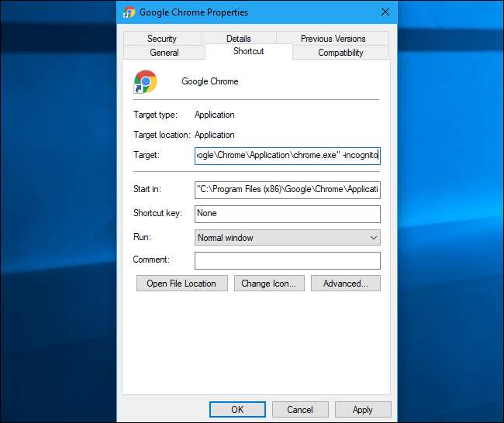The width and height of the screenshot is (504, 423).
Task: Click Cancel to discard changes
Action: [x=299, y=409]
